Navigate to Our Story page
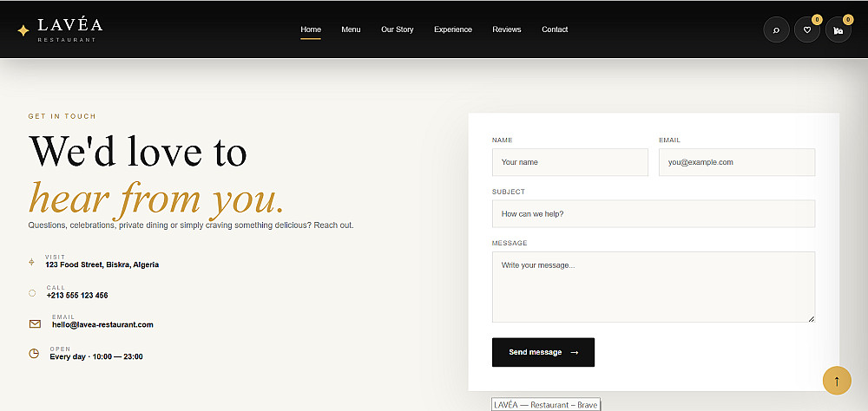Viewport: 868px width, 411px height. click(x=398, y=29)
